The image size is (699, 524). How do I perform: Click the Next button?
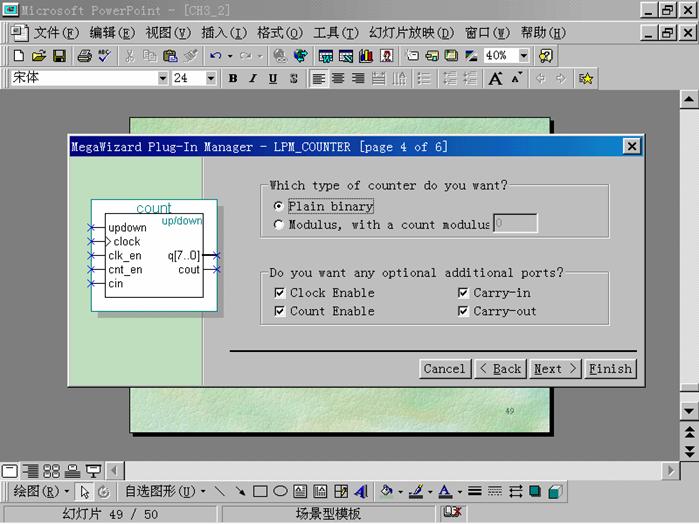555,369
